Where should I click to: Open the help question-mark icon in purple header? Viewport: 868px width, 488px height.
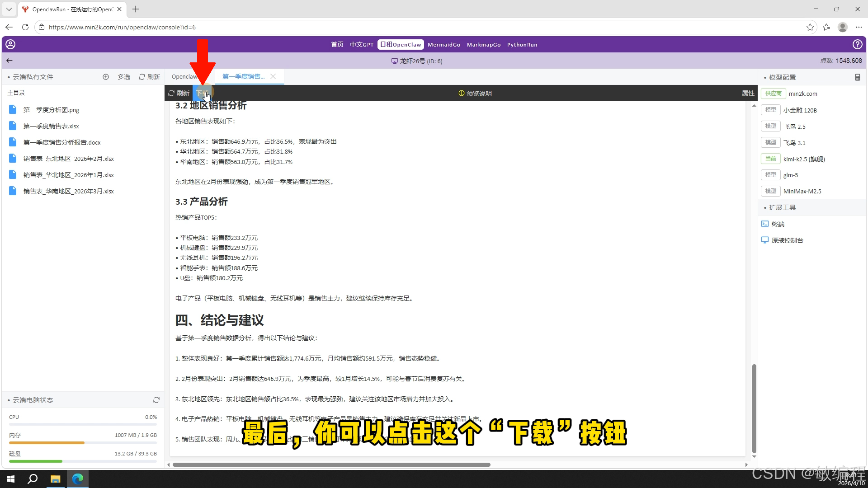click(857, 44)
